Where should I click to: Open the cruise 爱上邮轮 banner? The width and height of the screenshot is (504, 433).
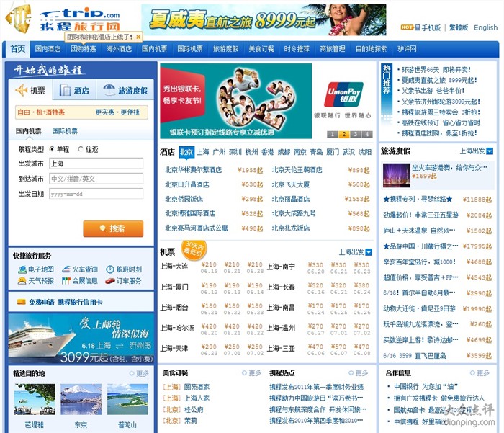tap(81, 339)
